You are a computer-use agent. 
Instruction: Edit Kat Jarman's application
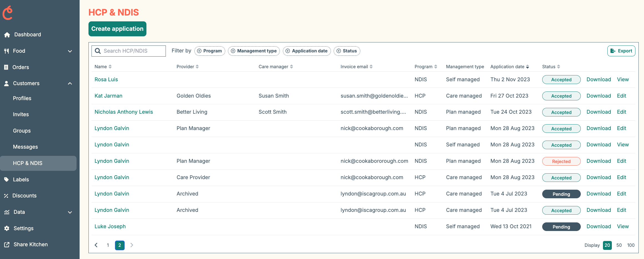click(x=622, y=96)
